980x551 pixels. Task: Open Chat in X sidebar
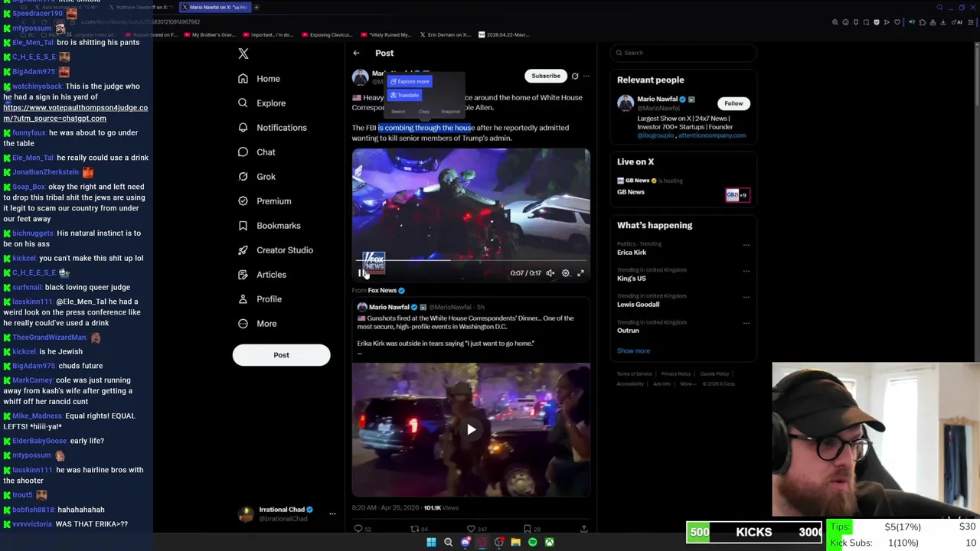point(256,152)
